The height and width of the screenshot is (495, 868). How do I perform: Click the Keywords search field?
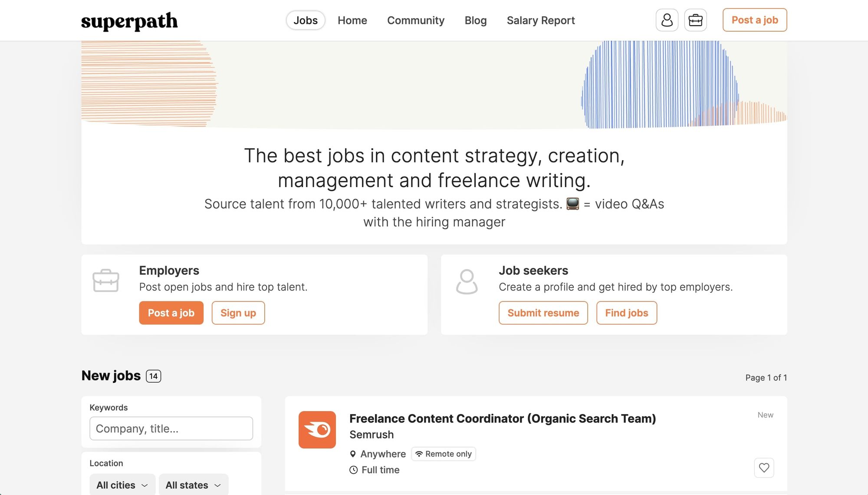tap(171, 429)
